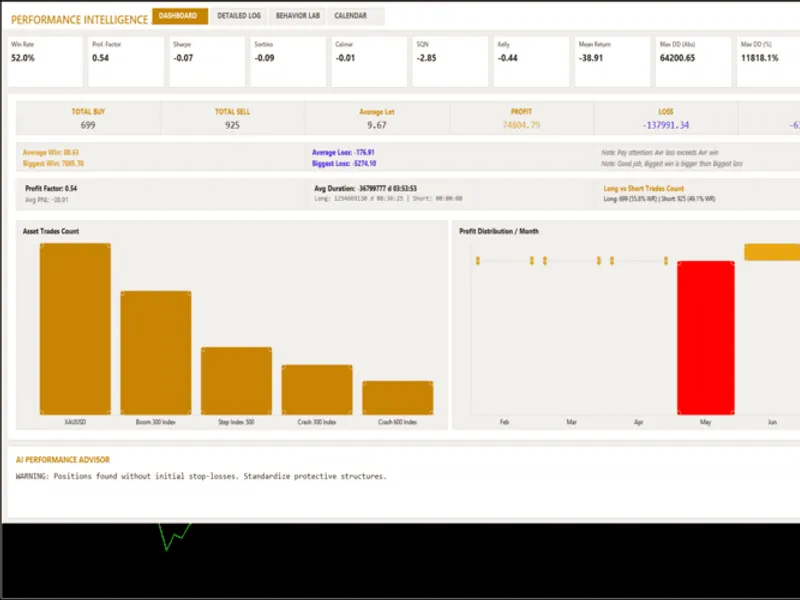Viewport: 800px width, 600px height.
Task: Click the Profit Distribution / Month title
Action: coord(498,231)
